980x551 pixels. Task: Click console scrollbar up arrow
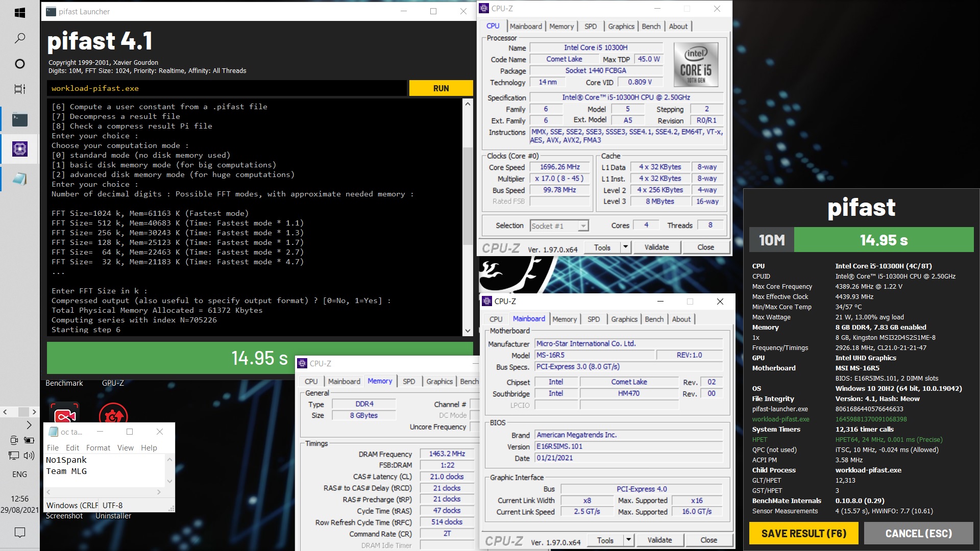coord(468,104)
